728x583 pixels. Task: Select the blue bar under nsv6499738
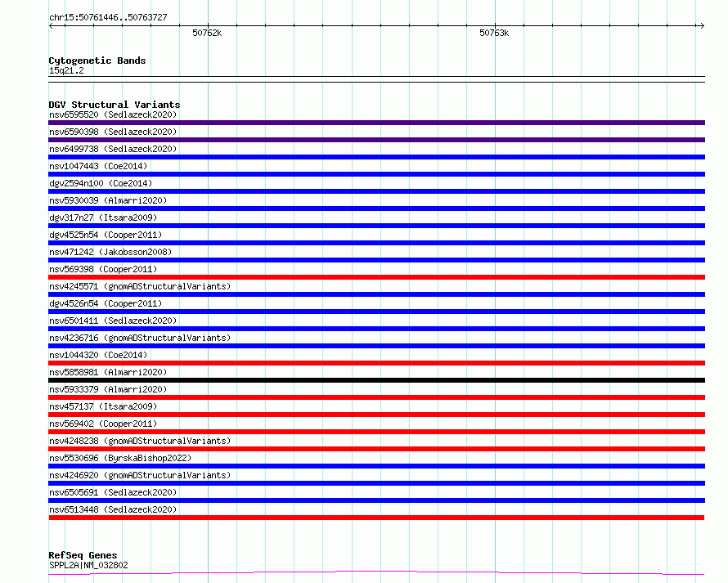pos(376,157)
